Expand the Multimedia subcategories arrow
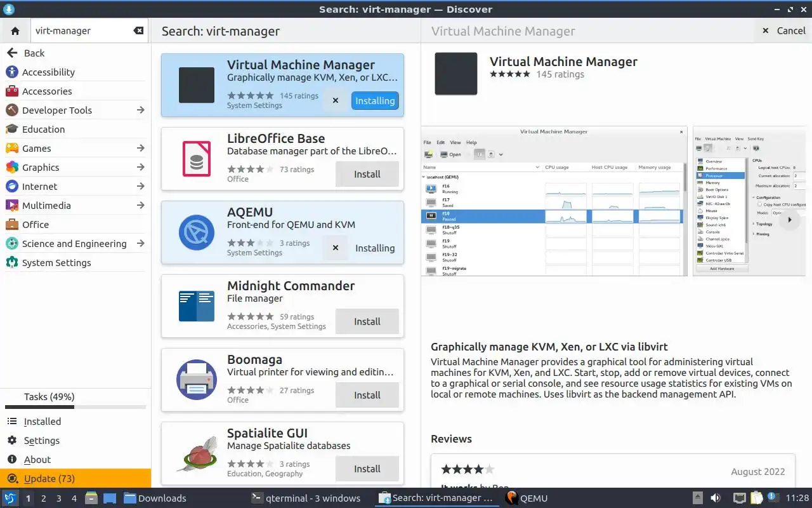Viewport: 812px width, 508px height. [140, 206]
